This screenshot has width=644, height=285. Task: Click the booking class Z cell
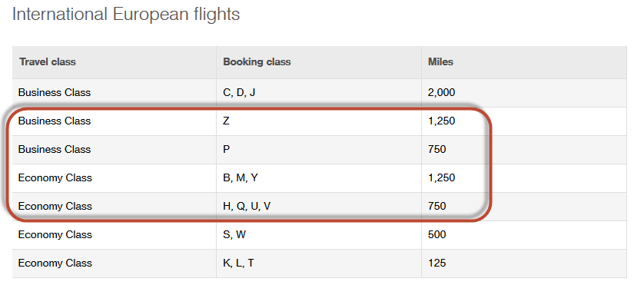(x=226, y=121)
